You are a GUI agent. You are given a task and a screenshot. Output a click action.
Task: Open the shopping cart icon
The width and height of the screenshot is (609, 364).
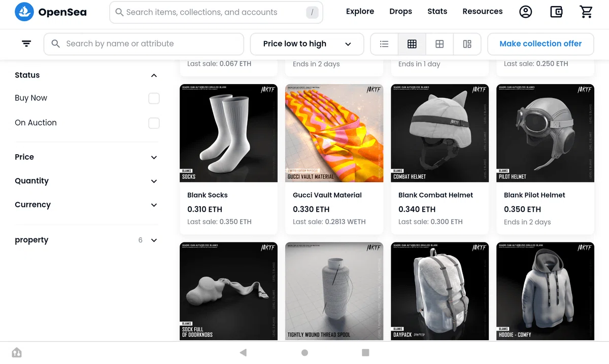586,12
